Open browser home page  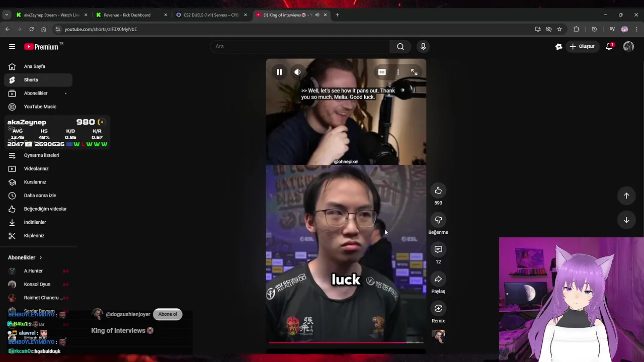(x=43, y=29)
